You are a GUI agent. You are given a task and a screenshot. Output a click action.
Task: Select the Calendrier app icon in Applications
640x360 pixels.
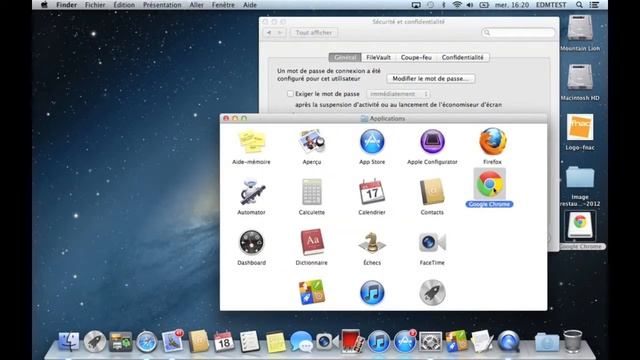click(372, 192)
